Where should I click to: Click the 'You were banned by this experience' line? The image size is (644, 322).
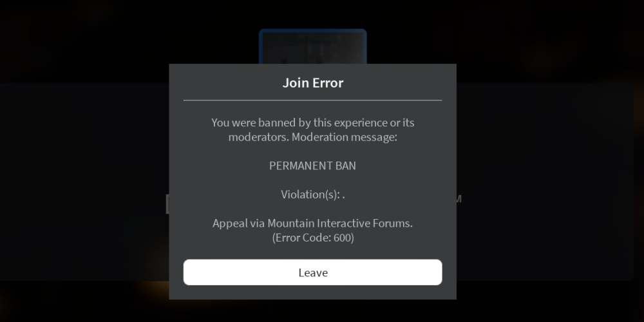(312, 123)
